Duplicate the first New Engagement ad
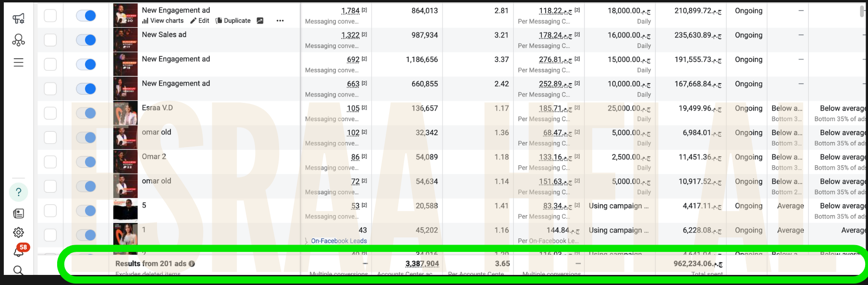868x285 pixels. point(233,21)
